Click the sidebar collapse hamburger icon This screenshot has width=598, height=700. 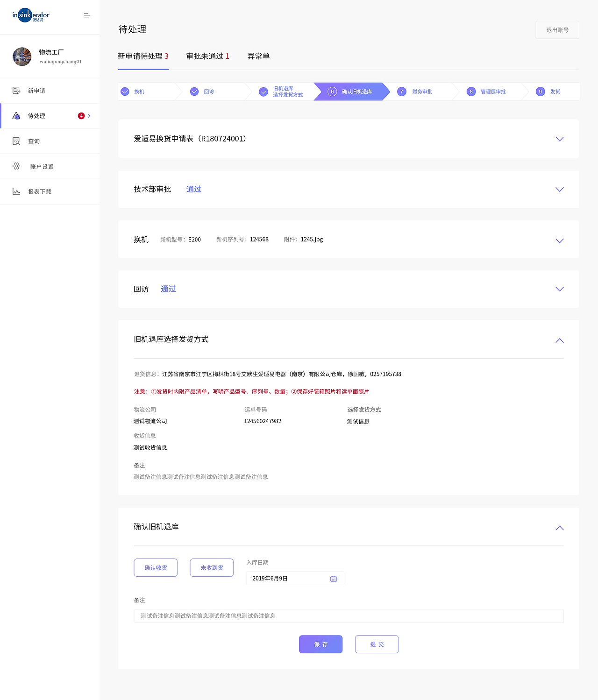tap(87, 15)
